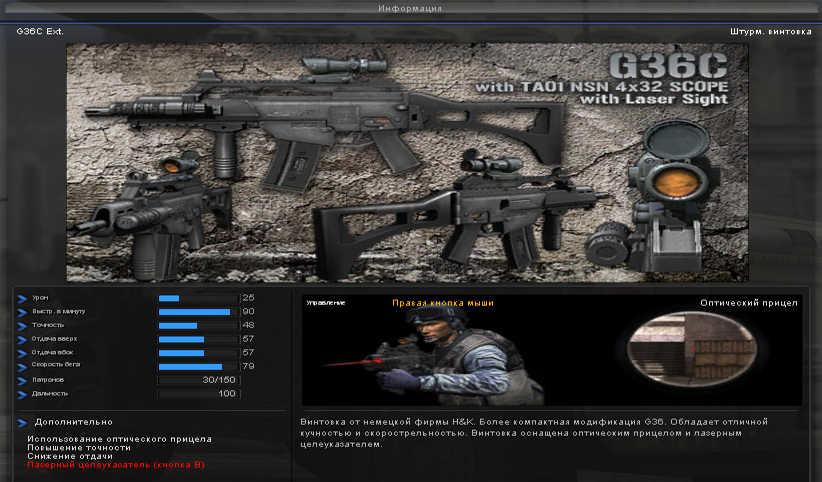This screenshot has height=482, width=822.
Task: Click the Скорость бега bar showing 79
Action: (199, 366)
